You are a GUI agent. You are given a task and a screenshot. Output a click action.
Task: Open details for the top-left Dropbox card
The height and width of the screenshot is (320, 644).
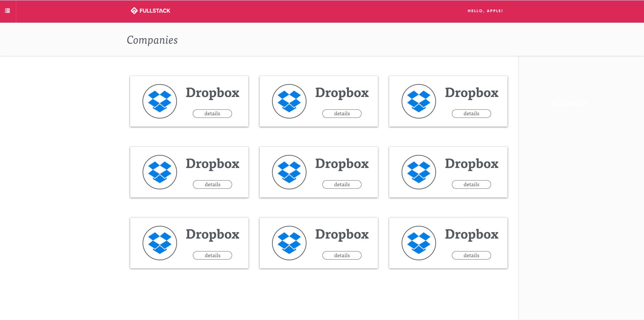tap(212, 114)
